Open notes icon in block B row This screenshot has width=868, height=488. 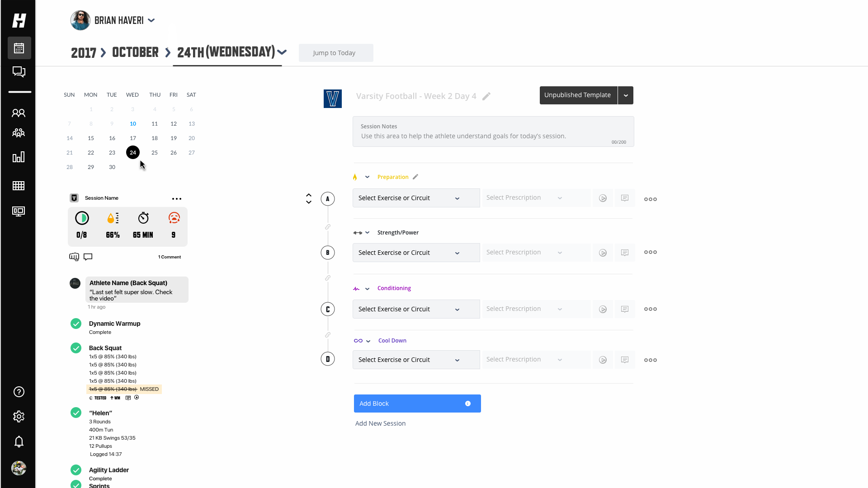click(625, 253)
